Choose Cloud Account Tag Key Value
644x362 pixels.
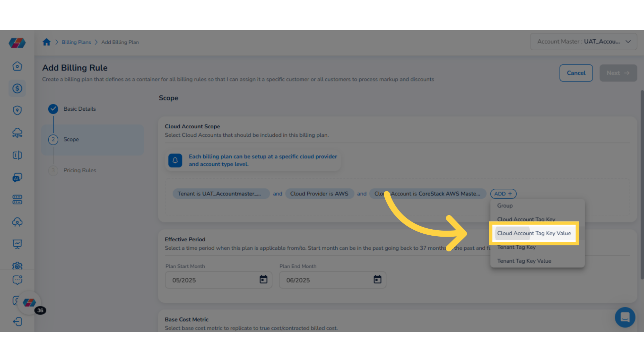534,233
